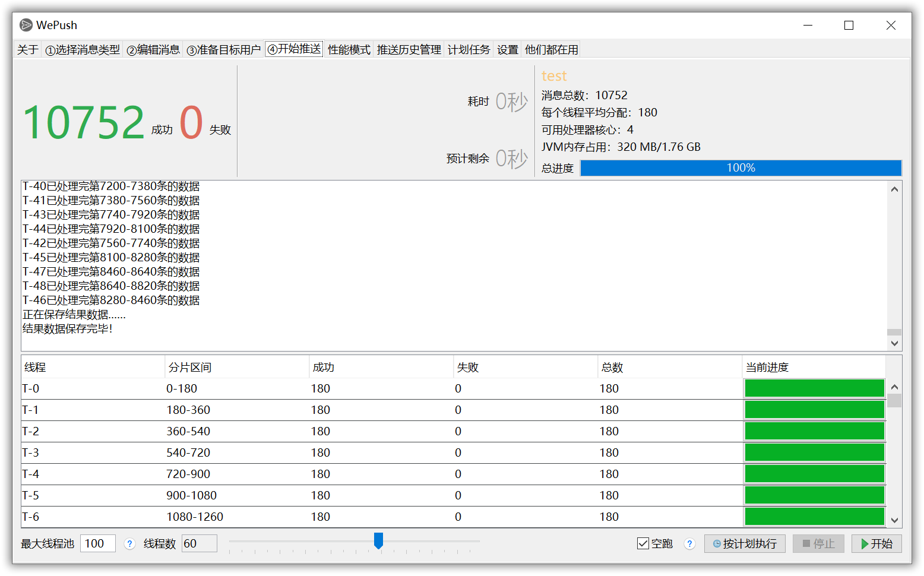
Task: Go to 推送历史管理 tab
Action: [x=409, y=50]
